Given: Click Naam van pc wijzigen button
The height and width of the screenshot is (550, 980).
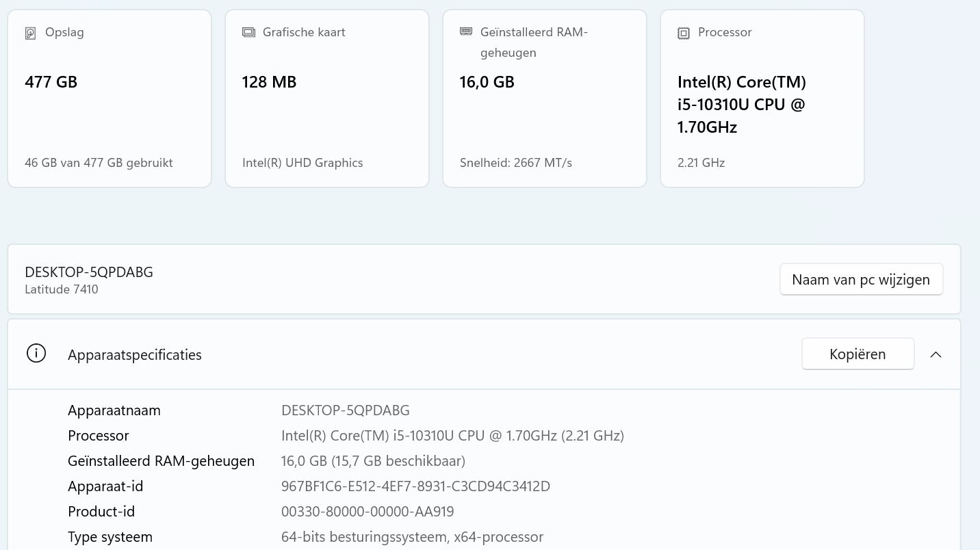Looking at the screenshot, I should 861,279.
